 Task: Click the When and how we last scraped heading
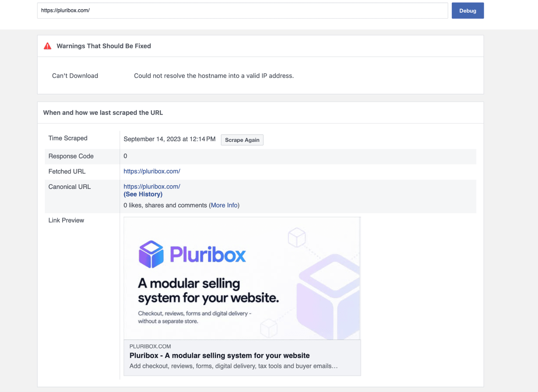point(103,113)
